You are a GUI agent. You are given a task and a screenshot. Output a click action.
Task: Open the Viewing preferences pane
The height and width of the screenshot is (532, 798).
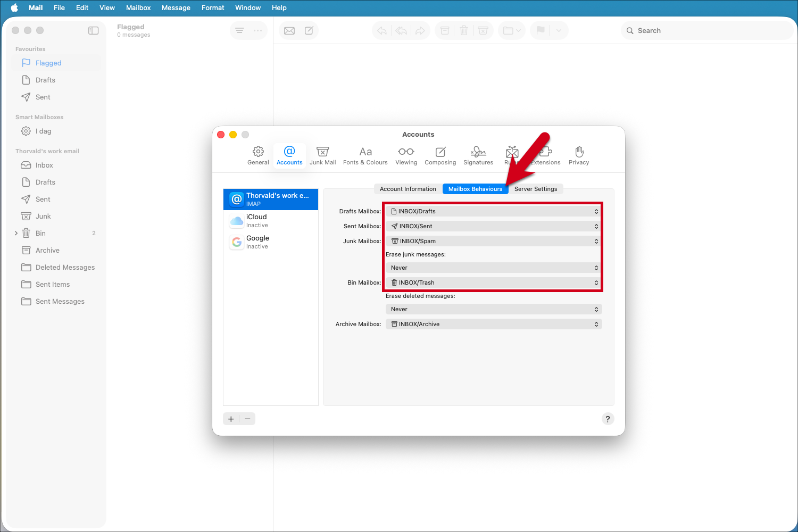406,155
